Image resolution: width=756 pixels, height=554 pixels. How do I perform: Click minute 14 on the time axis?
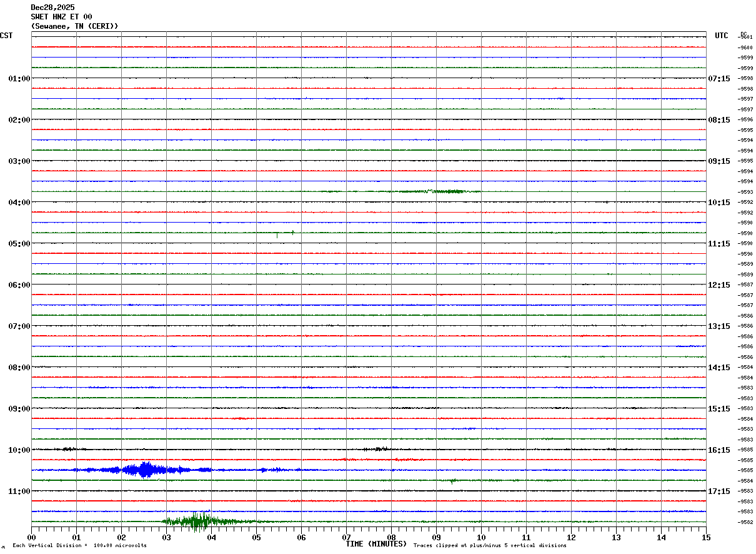pos(661,537)
